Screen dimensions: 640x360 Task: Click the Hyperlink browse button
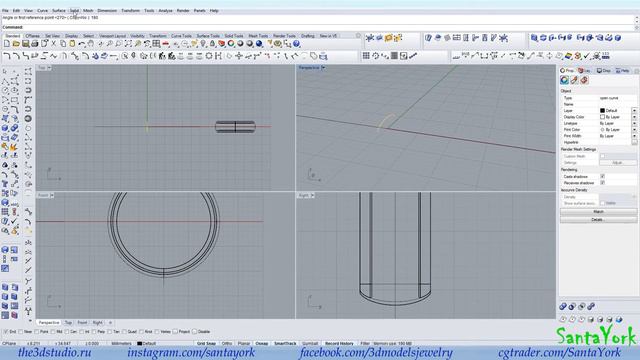point(634,142)
